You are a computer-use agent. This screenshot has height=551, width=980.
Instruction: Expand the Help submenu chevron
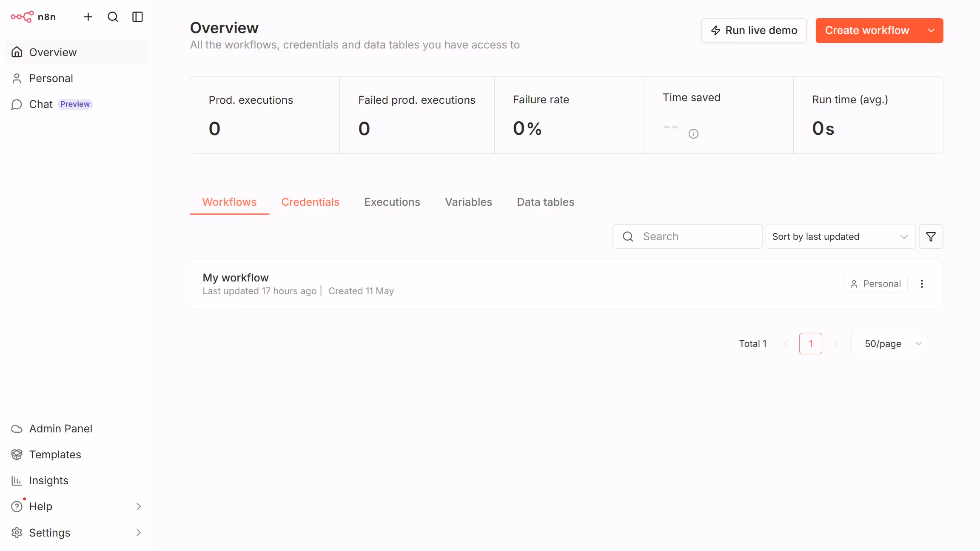point(139,506)
